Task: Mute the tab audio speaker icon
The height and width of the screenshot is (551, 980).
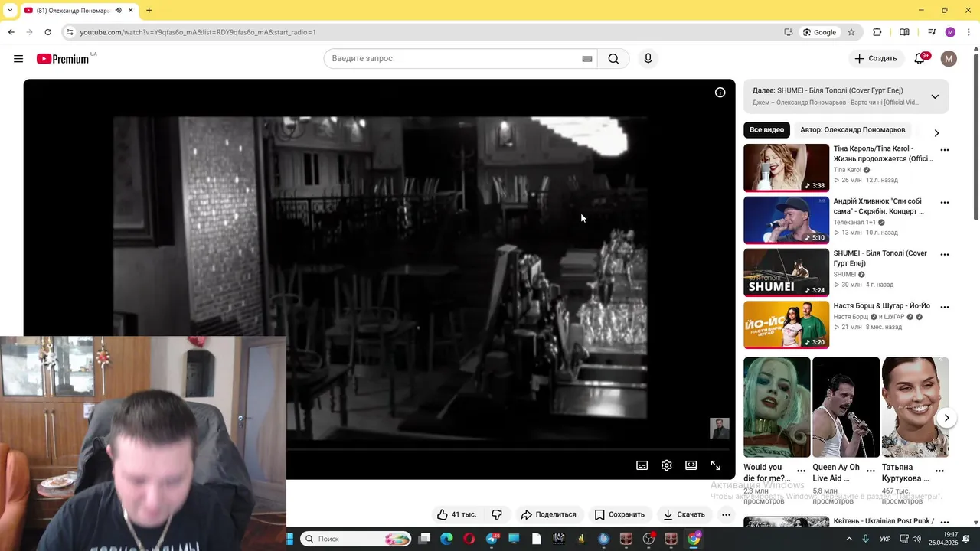Action: point(118,11)
